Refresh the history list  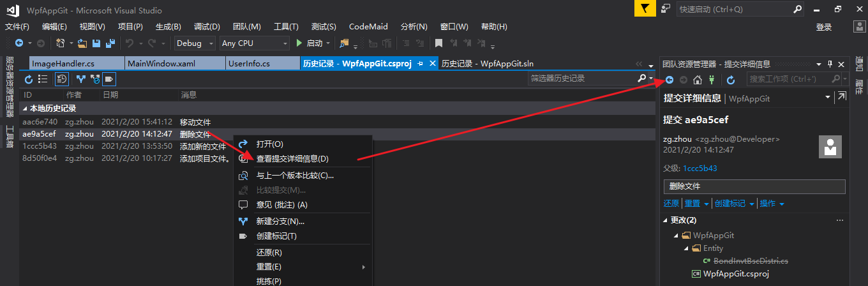(29, 79)
